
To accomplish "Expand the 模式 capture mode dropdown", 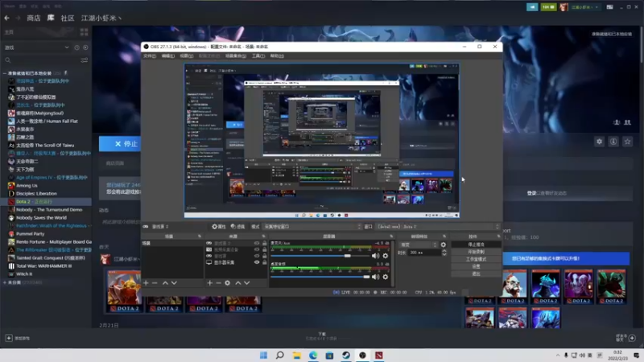I will pos(312,227).
